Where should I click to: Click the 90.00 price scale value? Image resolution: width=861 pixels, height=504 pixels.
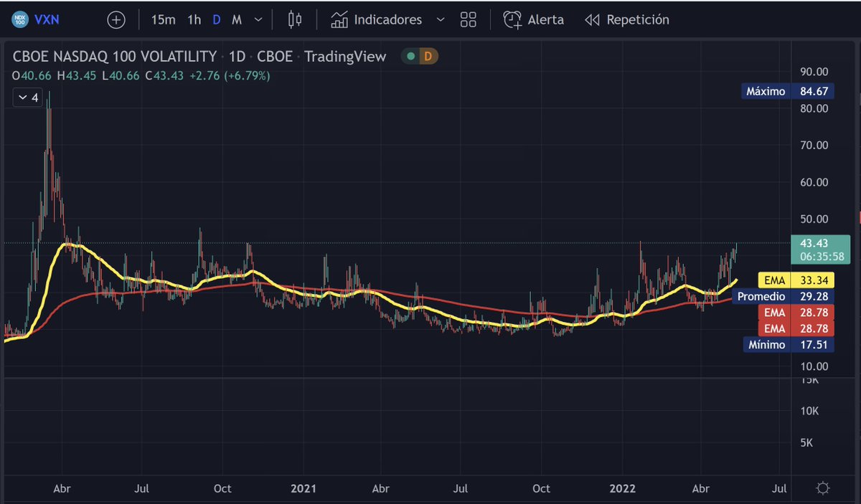tap(814, 71)
